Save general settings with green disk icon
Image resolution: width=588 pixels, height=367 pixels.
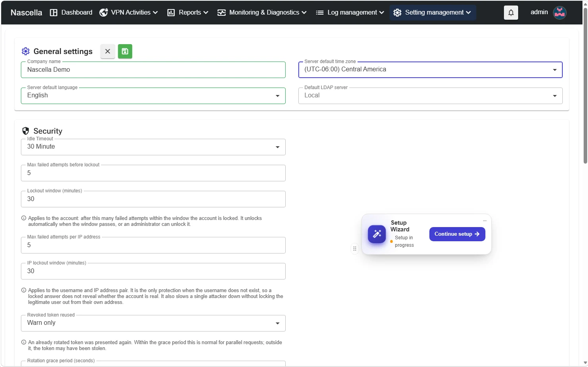(125, 51)
